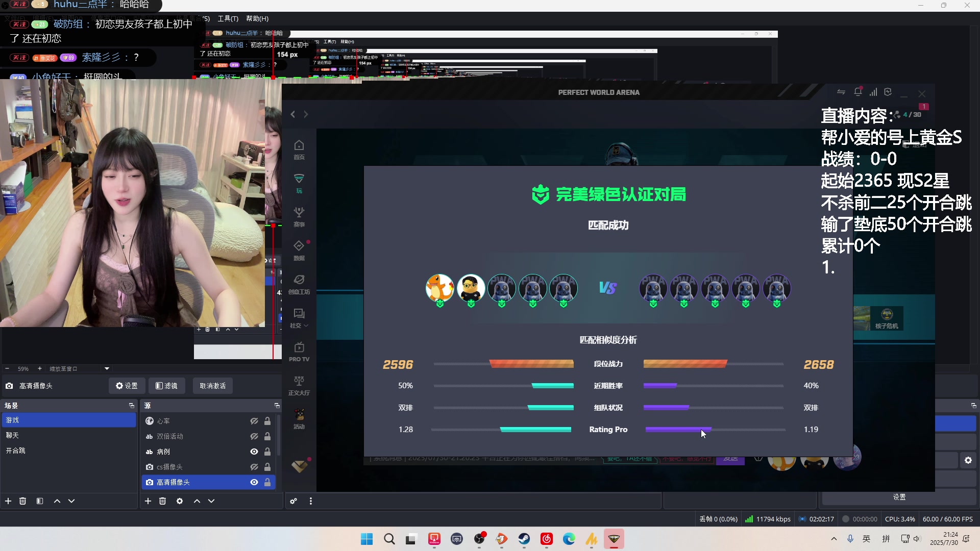Move selected source down
980x551 pixels.
pyautogui.click(x=211, y=501)
